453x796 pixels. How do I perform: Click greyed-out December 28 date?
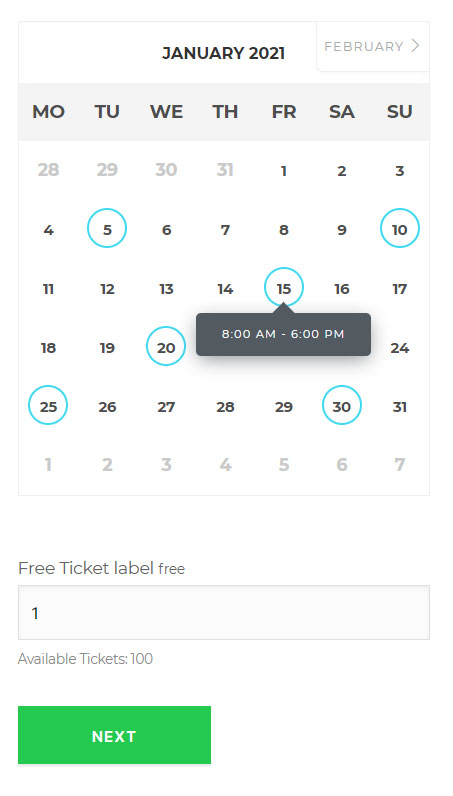(x=48, y=170)
